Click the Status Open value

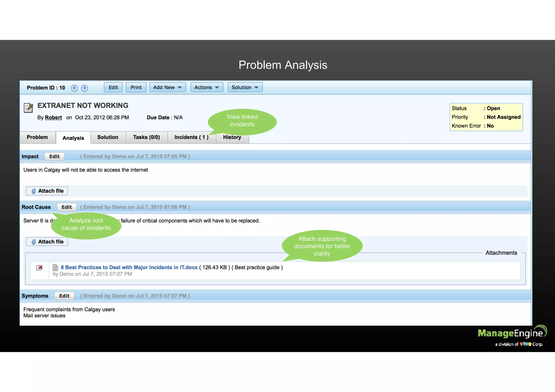[493, 108]
